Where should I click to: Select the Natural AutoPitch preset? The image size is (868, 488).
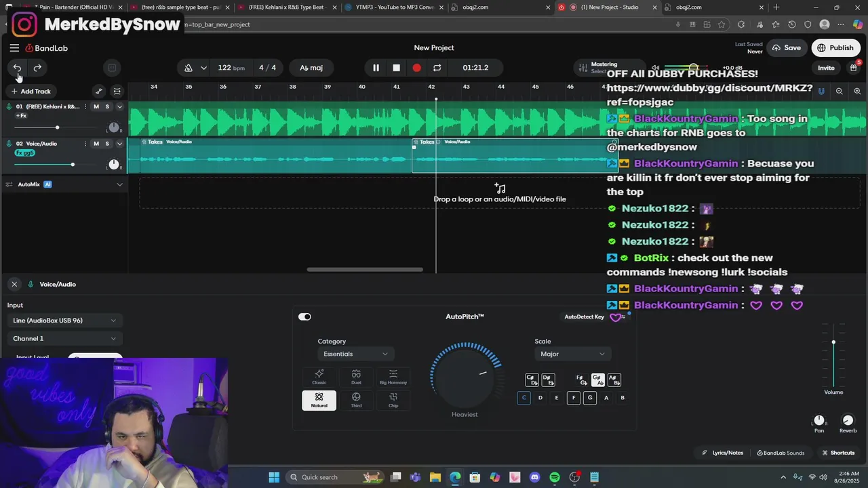point(319,400)
